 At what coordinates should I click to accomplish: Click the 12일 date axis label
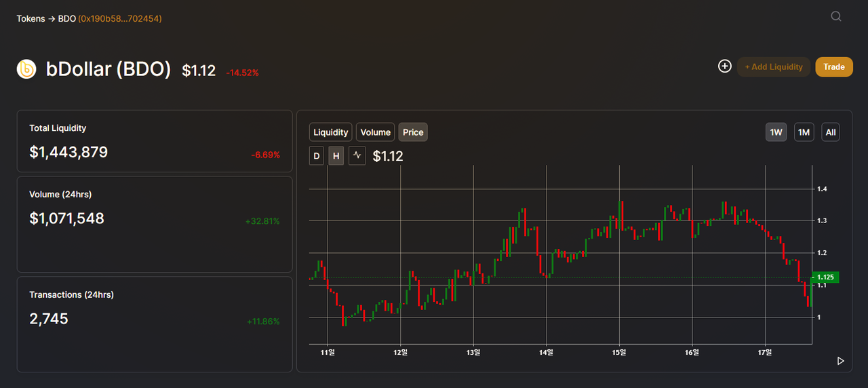coord(401,352)
